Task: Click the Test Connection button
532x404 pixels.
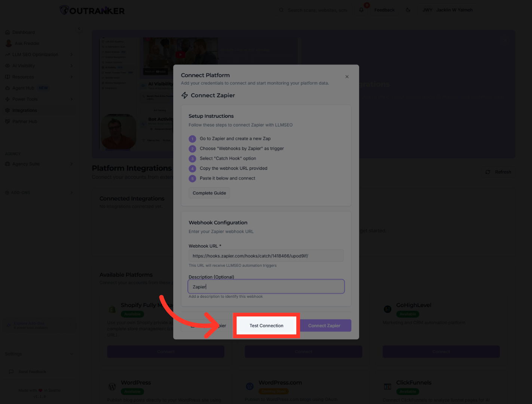Action: (266, 325)
